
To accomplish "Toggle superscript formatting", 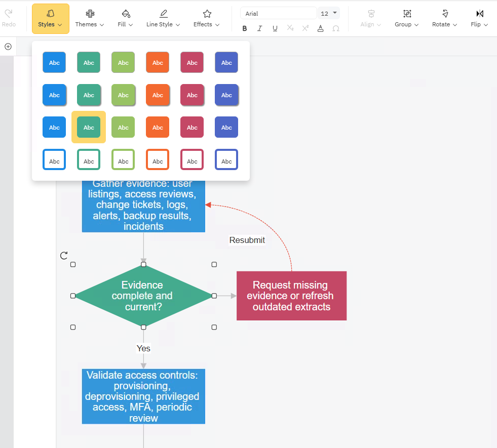I will pos(305,28).
